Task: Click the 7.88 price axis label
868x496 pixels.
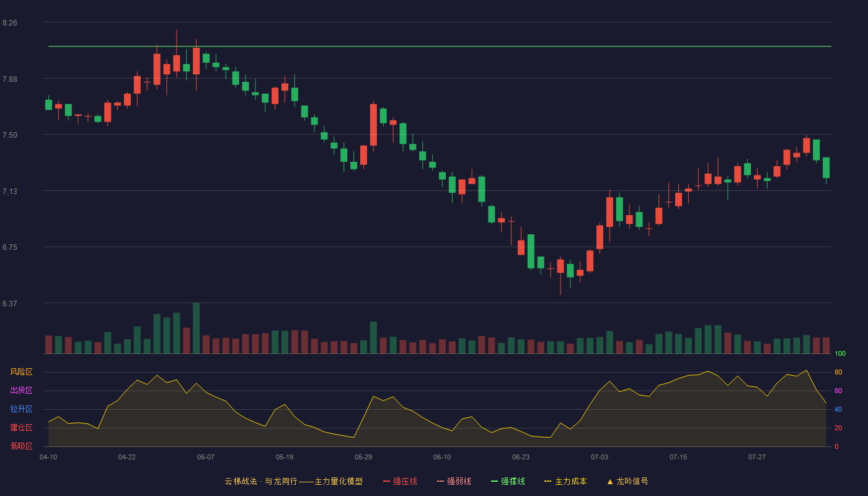Action: pos(10,79)
